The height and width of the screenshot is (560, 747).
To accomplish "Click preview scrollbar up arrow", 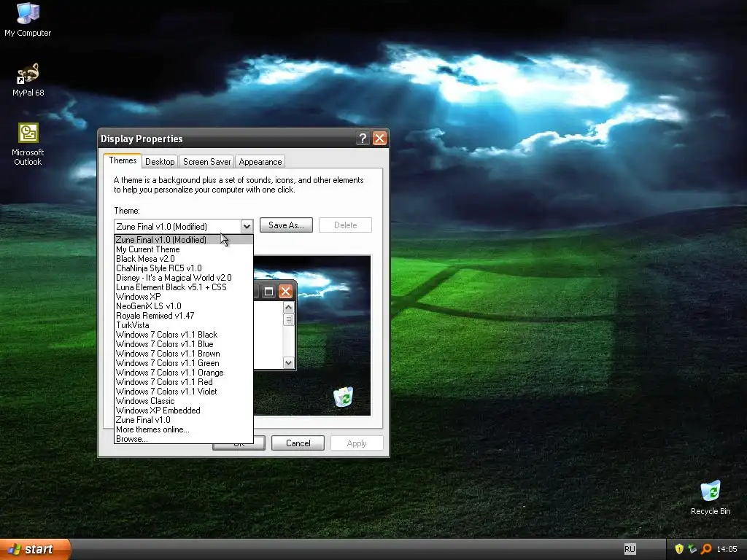I will pos(288,308).
